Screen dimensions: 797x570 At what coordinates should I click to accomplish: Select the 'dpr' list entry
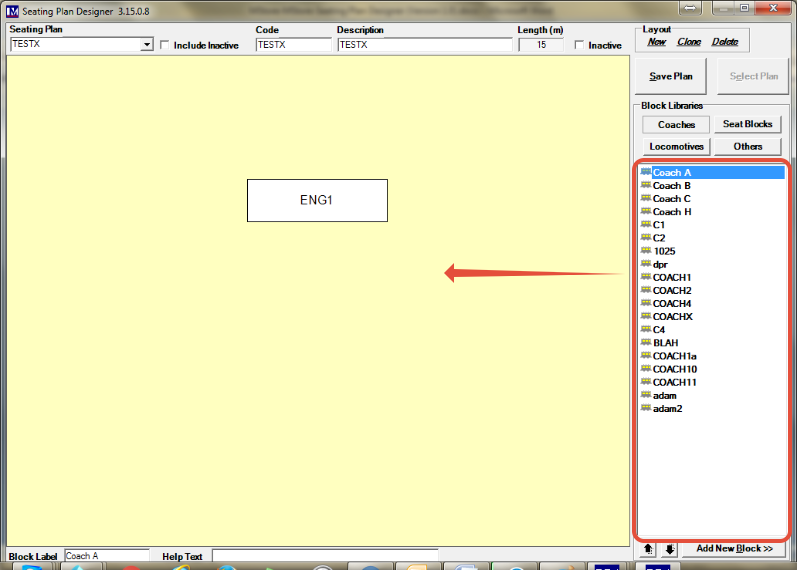tap(660, 264)
